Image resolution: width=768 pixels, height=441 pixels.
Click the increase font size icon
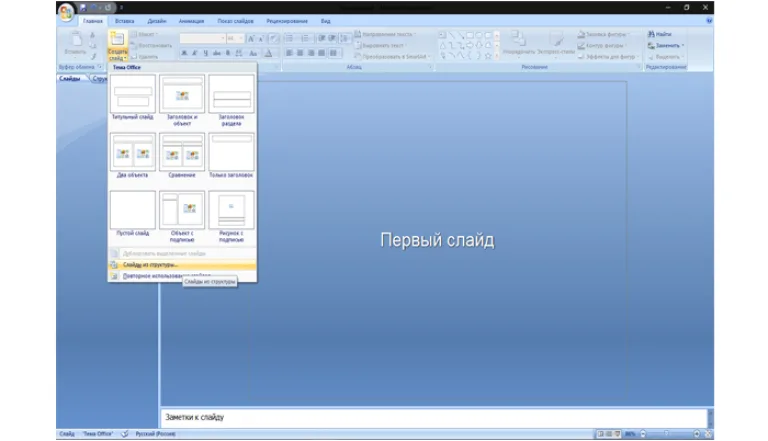[x=251, y=39]
